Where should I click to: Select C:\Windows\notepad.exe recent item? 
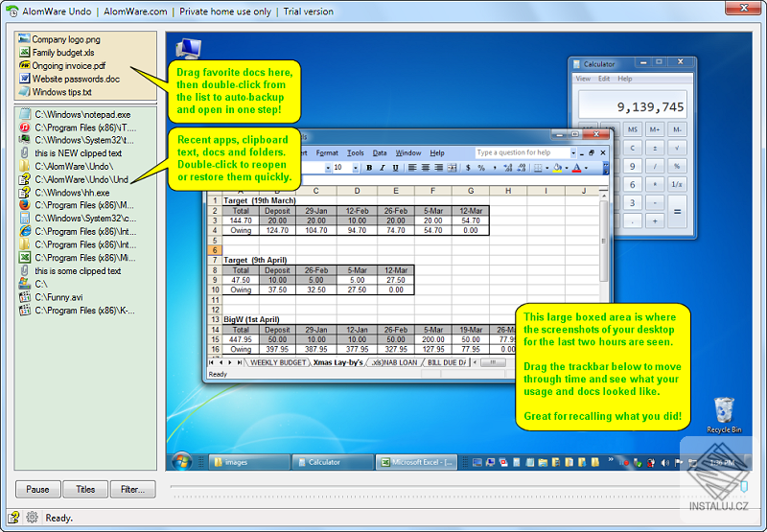pos(76,114)
